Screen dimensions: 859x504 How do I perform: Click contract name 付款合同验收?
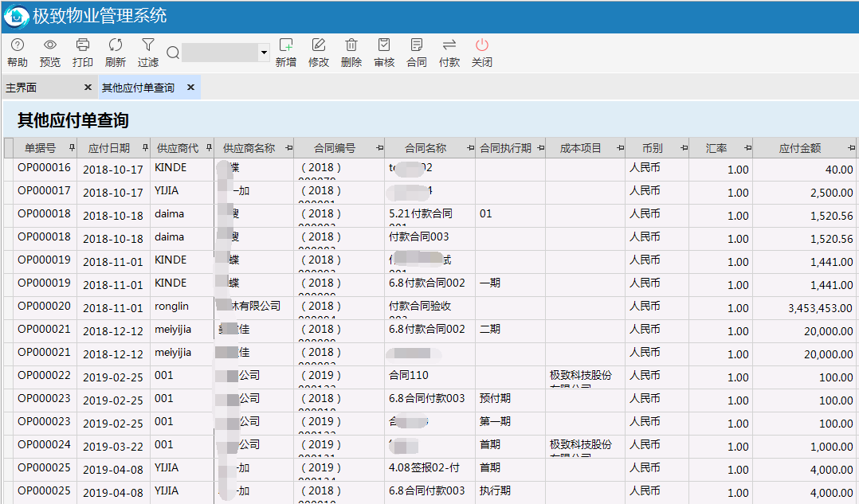420,306
